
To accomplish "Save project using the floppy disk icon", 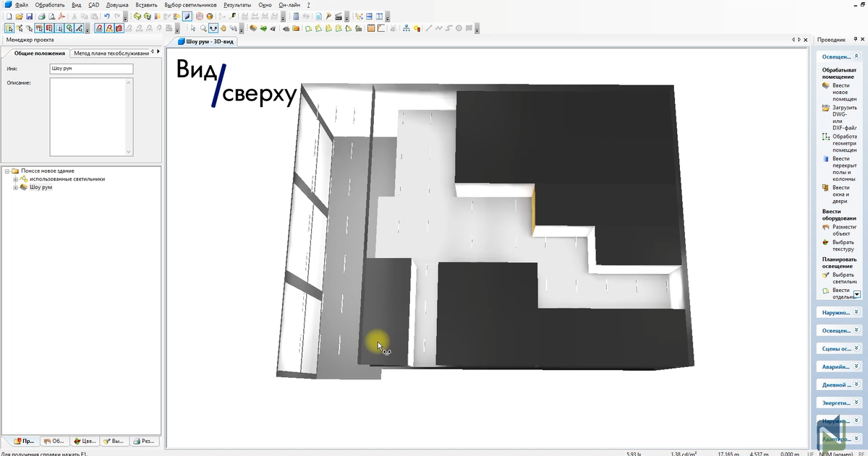I will click(29, 16).
